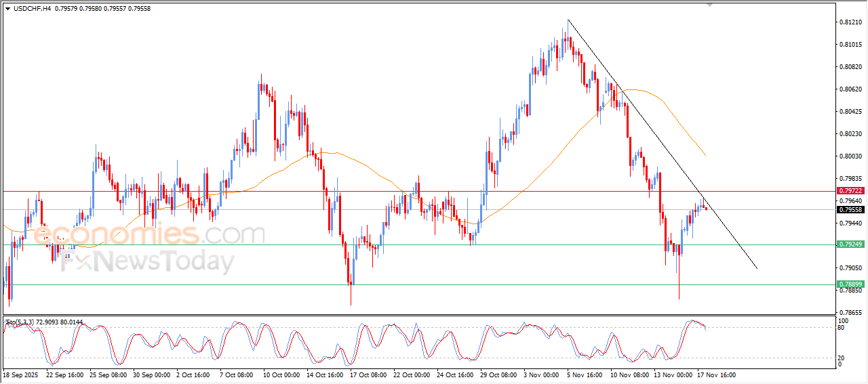Click the 25 Sep 08:00 time label
The image size is (868, 384).
click(x=108, y=375)
